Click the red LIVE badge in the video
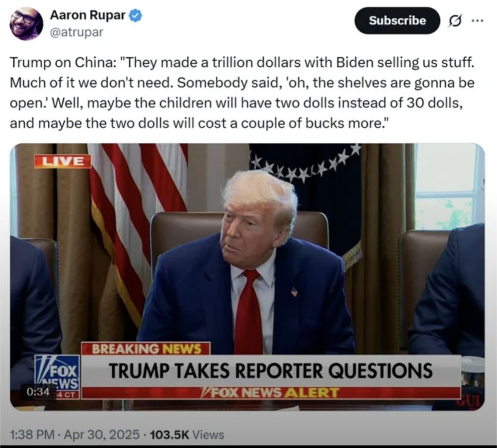The height and width of the screenshot is (448, 497). click(x=63, y=162)
